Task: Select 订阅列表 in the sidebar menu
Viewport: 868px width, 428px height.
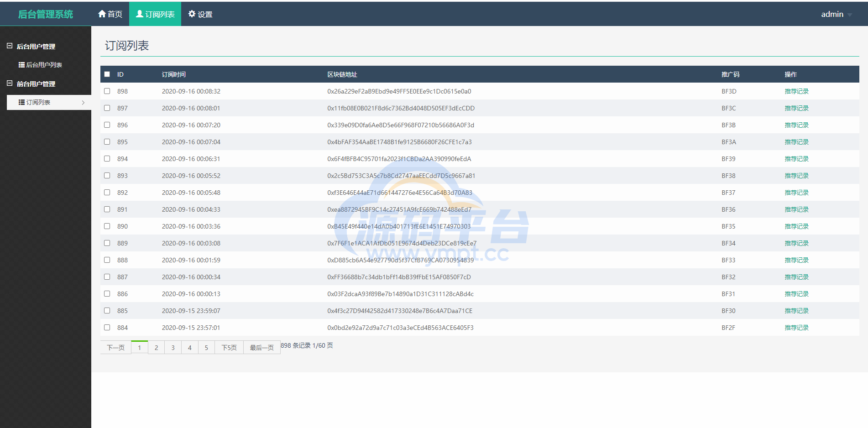Action: 49,102
